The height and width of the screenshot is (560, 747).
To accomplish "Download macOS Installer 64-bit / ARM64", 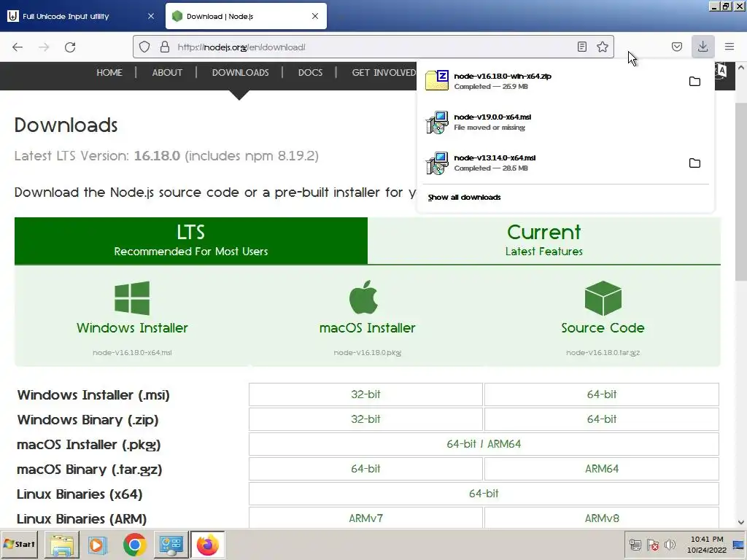I will click(484, 444).
